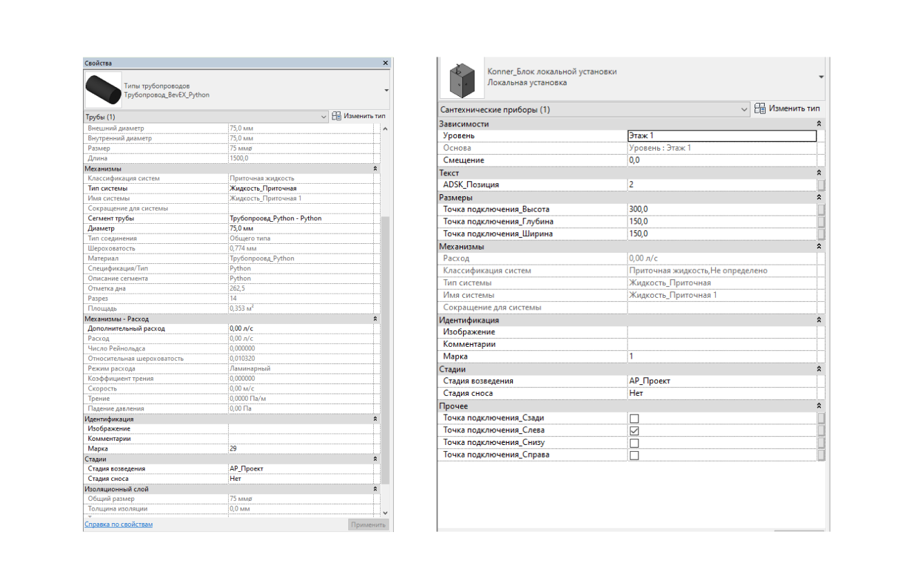Screen dimensions: 908x588
Task: Open the Справка по свойствам link
Action: click(x=118, y=524)
